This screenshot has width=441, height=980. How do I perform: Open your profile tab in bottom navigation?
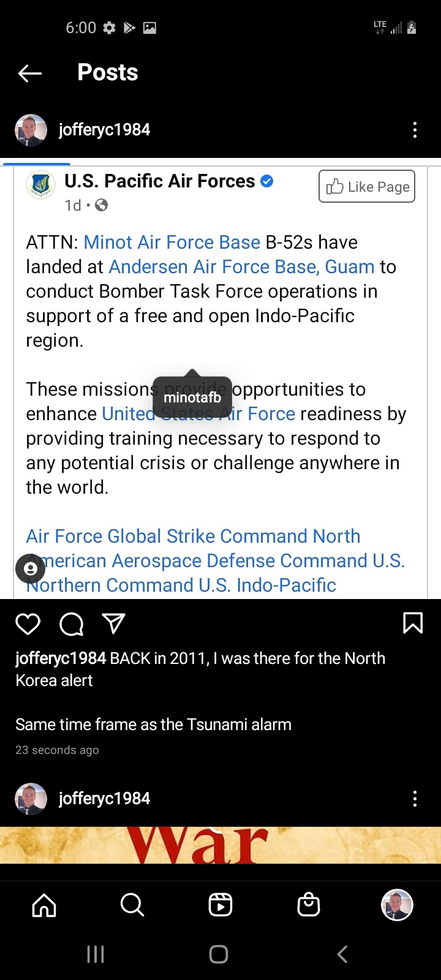(x=397, y=905)
